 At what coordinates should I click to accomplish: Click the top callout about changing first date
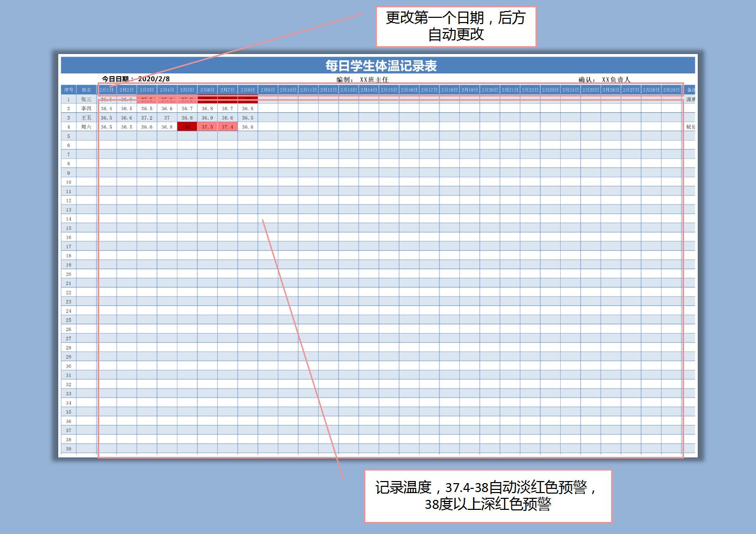point(456,26)
